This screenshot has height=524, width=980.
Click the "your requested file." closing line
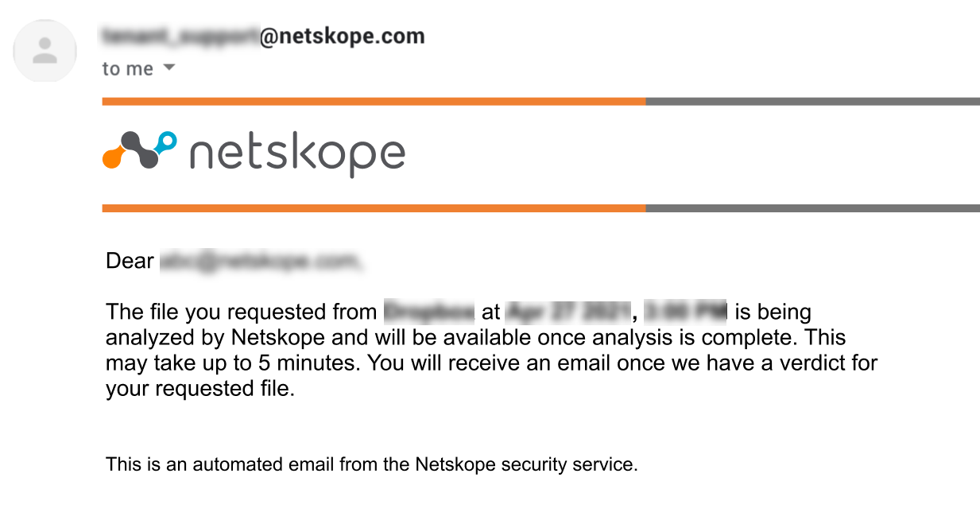[x=200, y=390]
